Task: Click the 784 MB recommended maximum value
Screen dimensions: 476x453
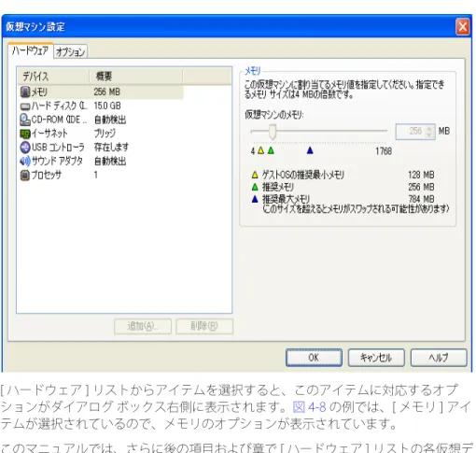Action: point(421,199)
